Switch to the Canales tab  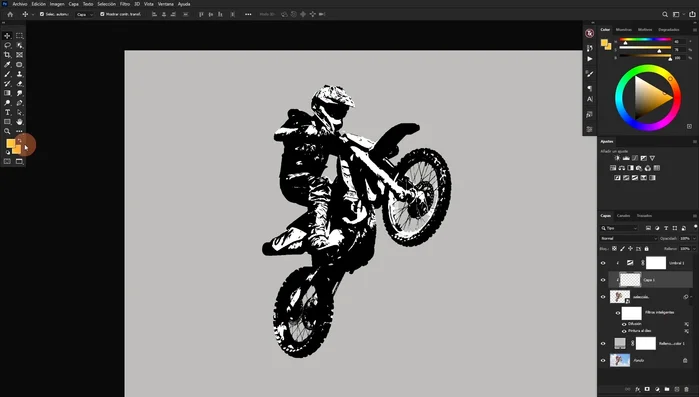click(x=623, y=216)
